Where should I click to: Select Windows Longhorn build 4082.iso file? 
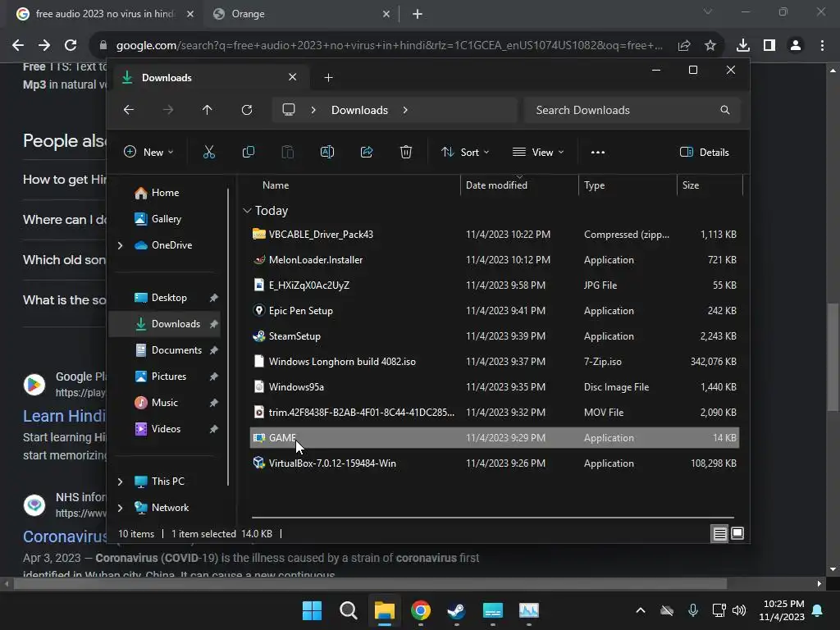(494, 362)
